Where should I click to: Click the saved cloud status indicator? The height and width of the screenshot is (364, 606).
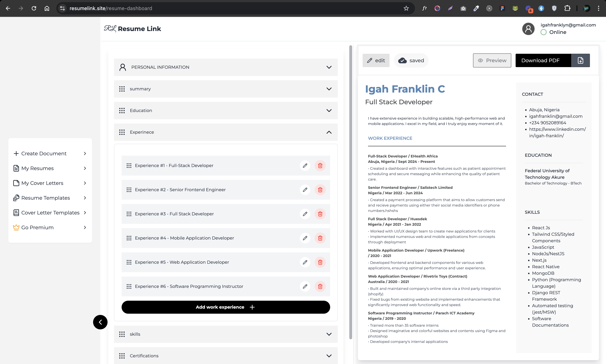pyautogui.click(x=411, y=60)
